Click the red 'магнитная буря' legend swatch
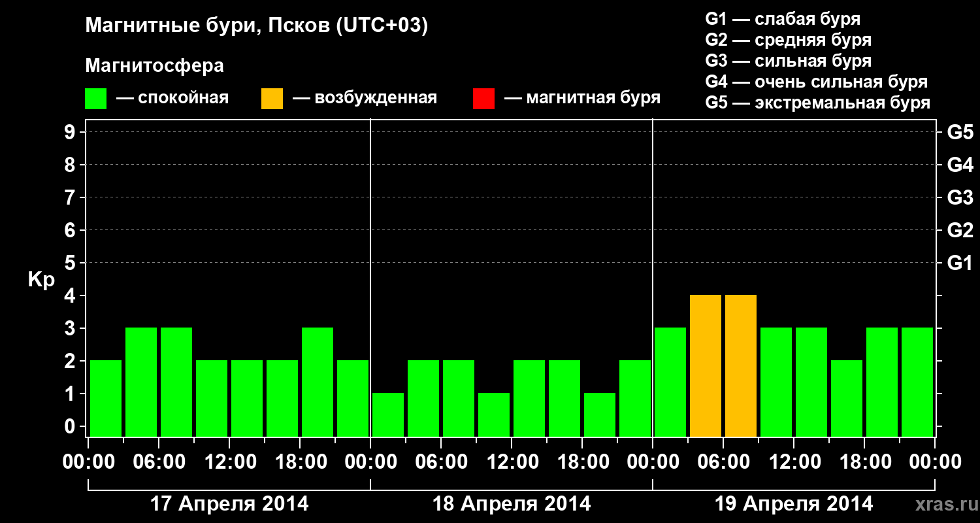980x523 pixels. [x=483, y=99]
